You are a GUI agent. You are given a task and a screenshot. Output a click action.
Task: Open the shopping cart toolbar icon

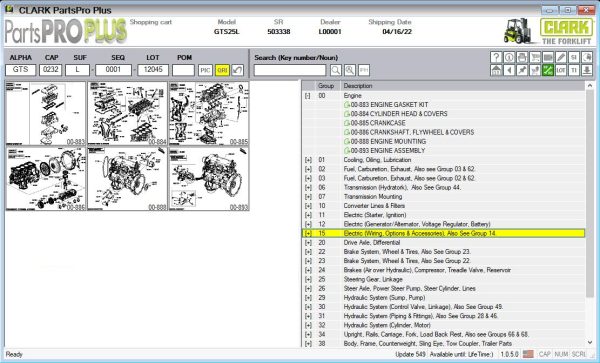(x=535, y=57)
